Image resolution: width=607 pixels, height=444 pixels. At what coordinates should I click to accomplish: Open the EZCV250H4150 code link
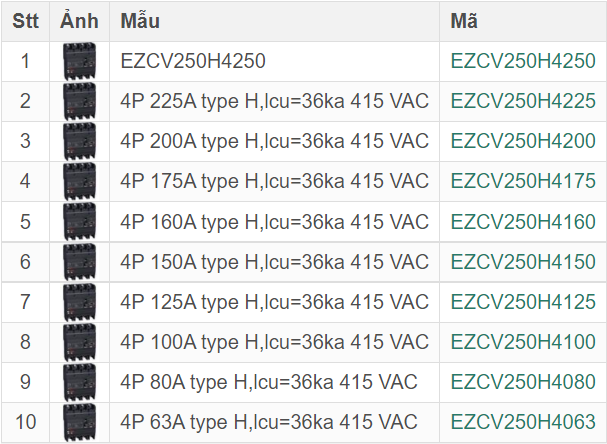[523, 263]
